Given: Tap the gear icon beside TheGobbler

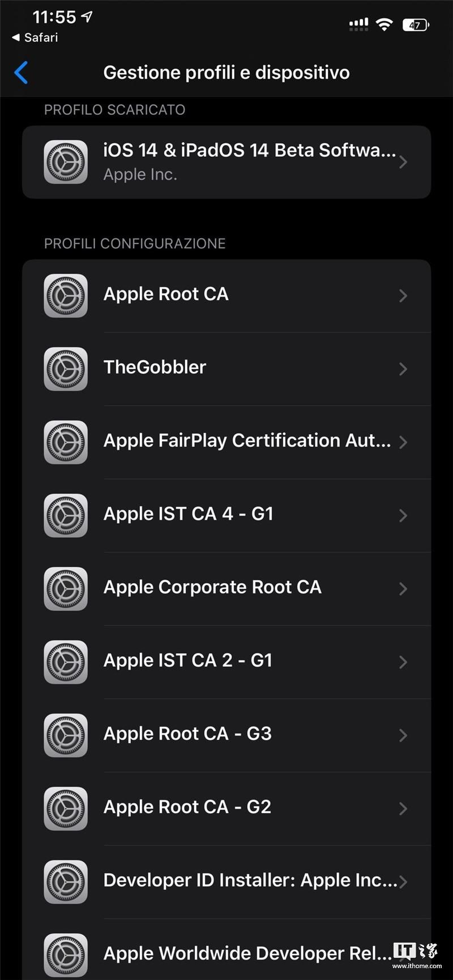Looking at the screenshot, I should point(66,369).
